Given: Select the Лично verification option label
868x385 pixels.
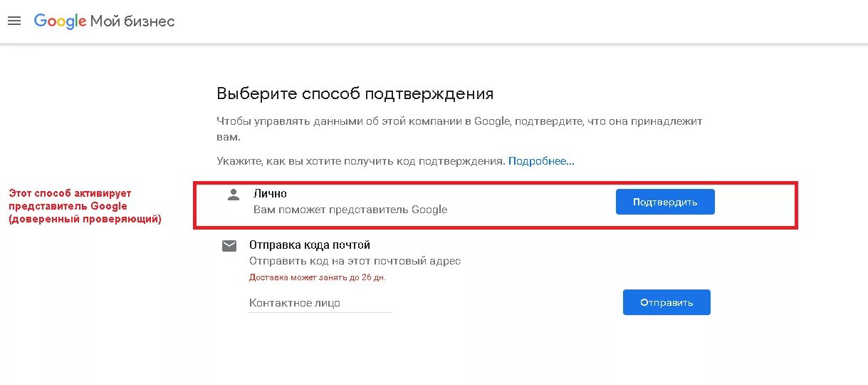Looking at the screenshot, I should click(270, 193).
